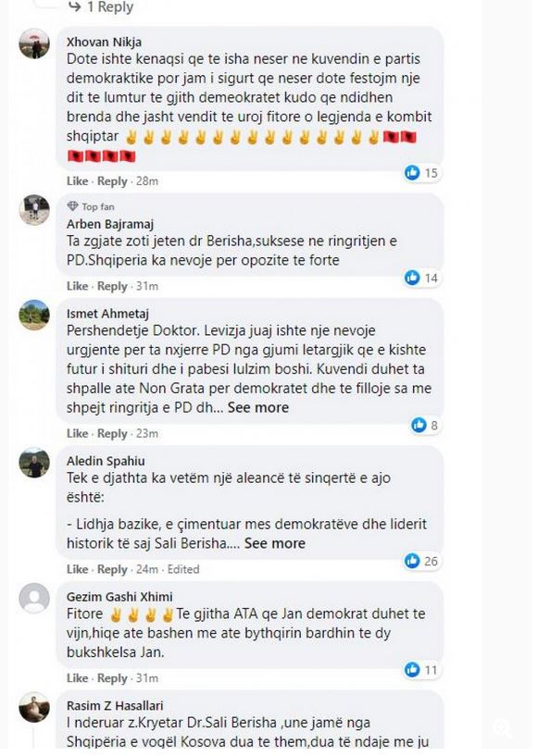The height and width of the screenshot is (756, 538).
Task: Click the Top fan diamond badge icon
Action: tap(72, 206)
